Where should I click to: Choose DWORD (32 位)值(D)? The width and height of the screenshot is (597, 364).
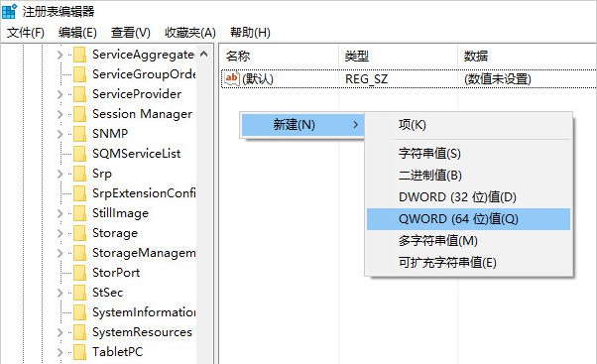pyautogui.click(x=468, y=196)
